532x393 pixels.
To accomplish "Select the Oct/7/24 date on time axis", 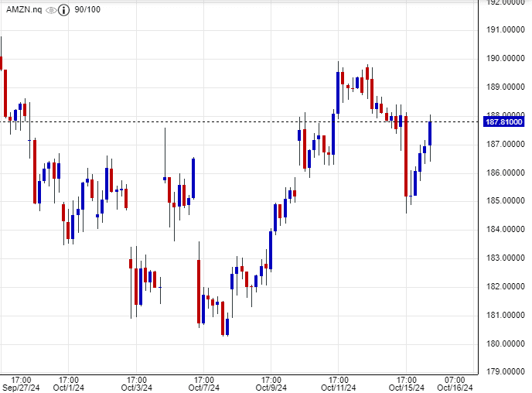I will (x=203, y=388).
